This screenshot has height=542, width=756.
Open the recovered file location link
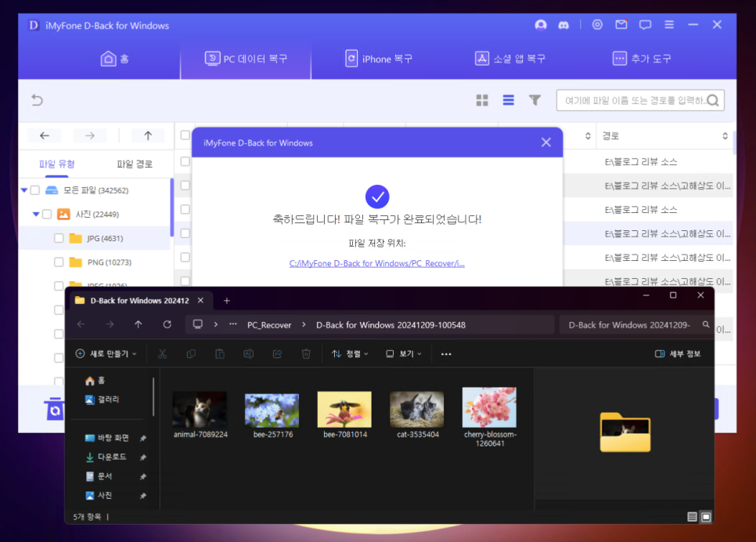click(377, 263)
